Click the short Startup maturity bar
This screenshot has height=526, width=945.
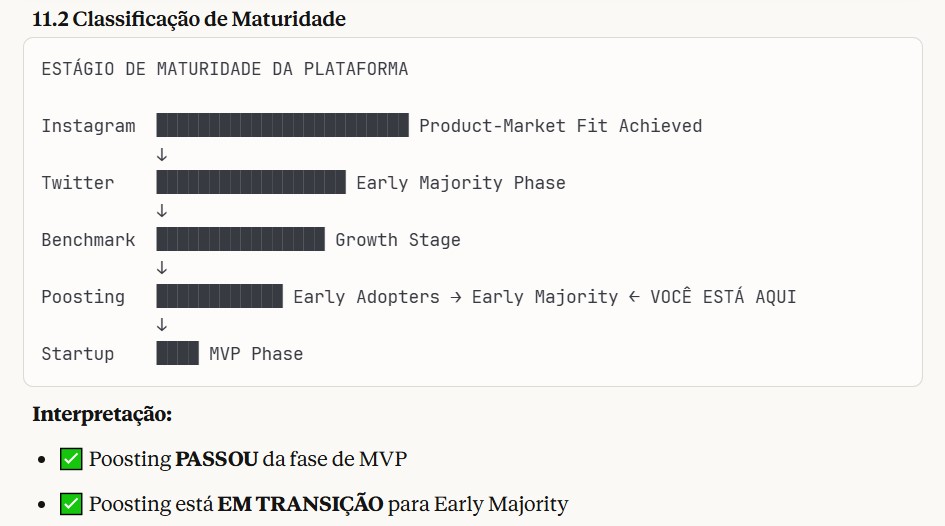[x=177, y=354]
